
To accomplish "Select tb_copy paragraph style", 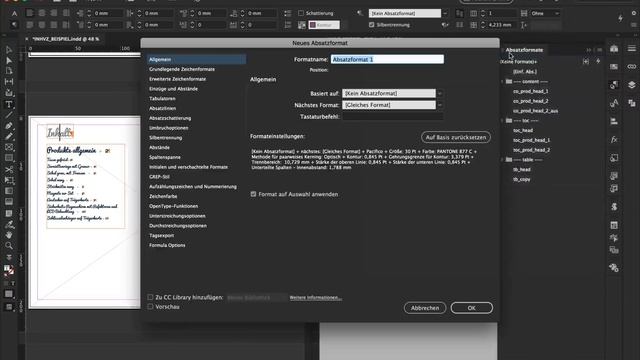I will [x=522, y=180].
